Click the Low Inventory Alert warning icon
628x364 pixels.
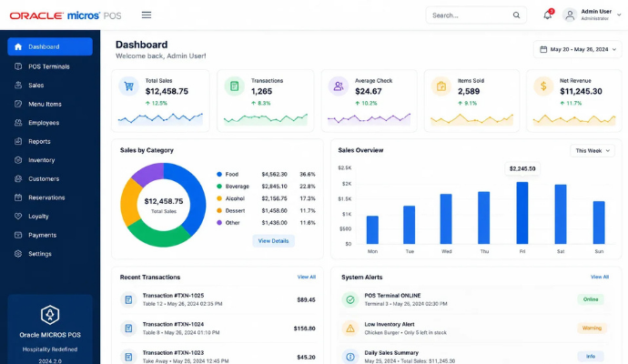350,329
